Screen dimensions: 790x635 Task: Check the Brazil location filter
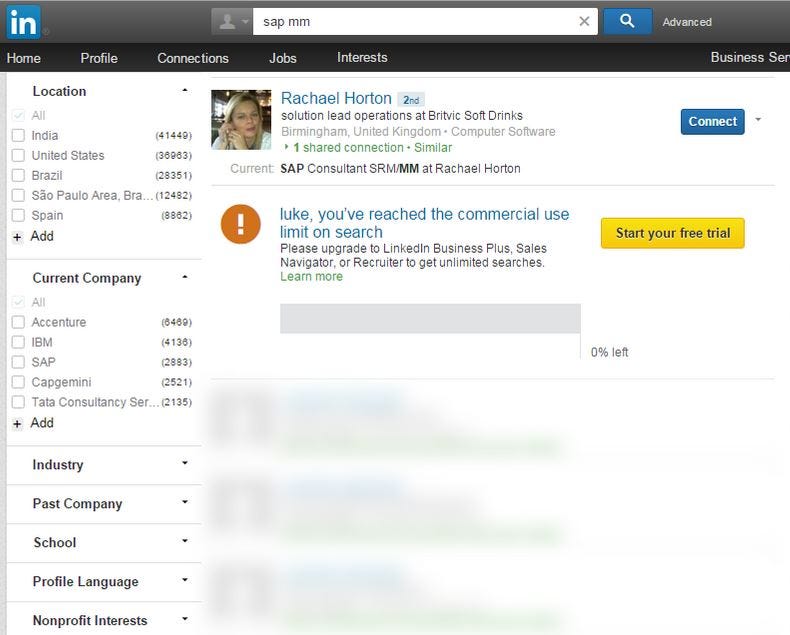pos(18,175)
